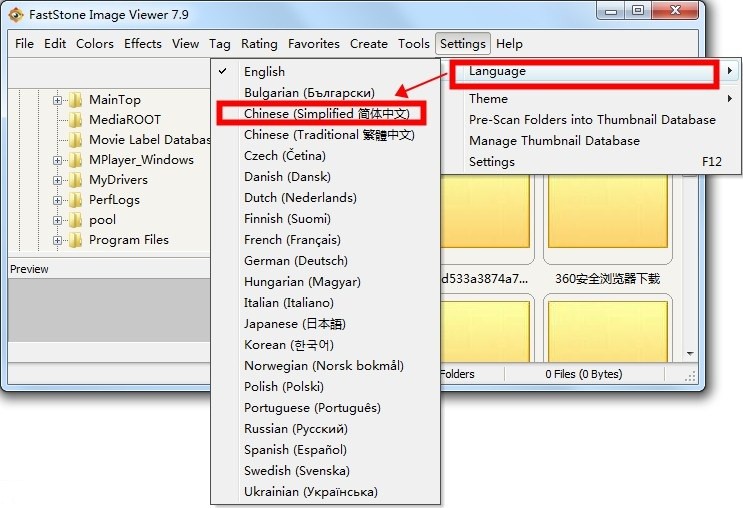Screen dimensions: 743x508
Task: Open the Effects menu
Action: coord(143,44)
